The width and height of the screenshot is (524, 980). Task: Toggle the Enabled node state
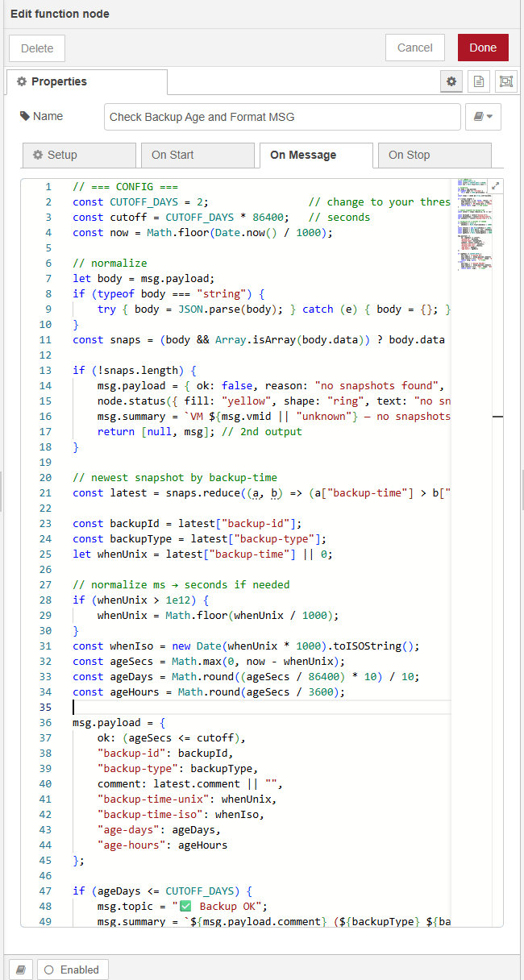(x=73, y=970)
